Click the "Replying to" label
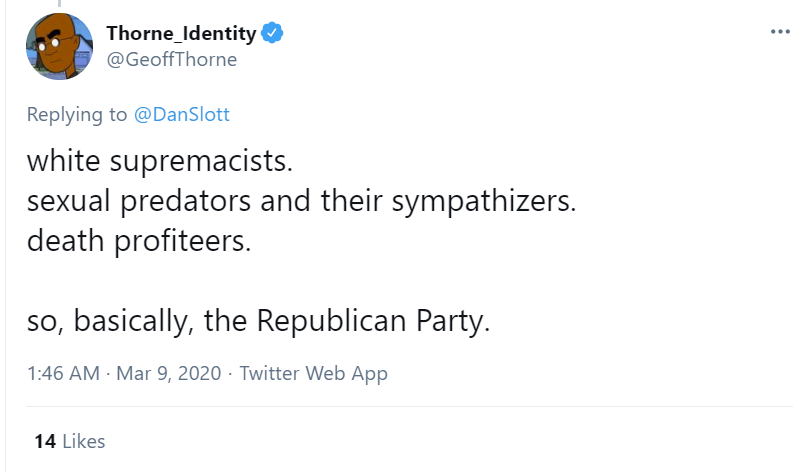Image resolution: width=812 pixels, height=472 pixels. [x=77, y=114]
